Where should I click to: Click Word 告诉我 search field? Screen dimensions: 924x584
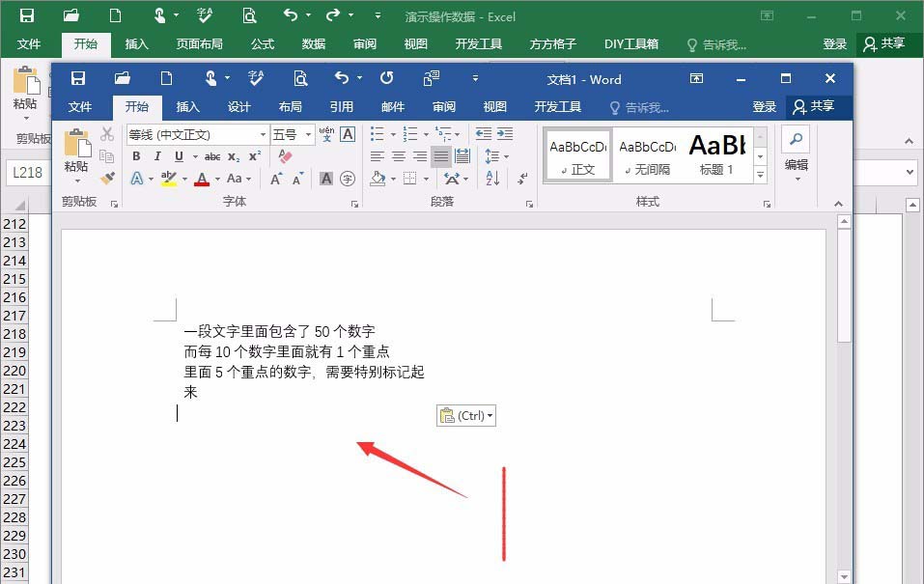(640, 107)
